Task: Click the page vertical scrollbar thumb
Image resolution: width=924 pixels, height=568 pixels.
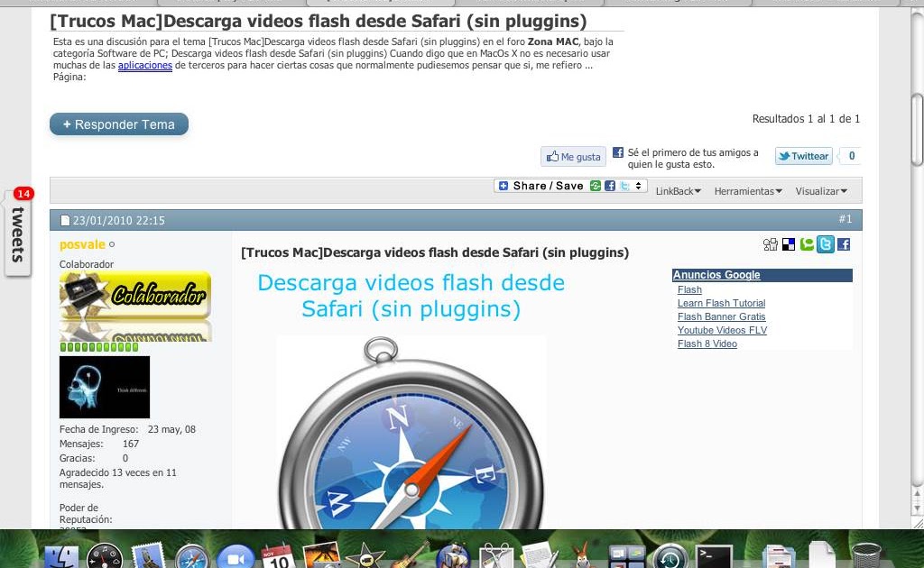Action: point(917,130)
